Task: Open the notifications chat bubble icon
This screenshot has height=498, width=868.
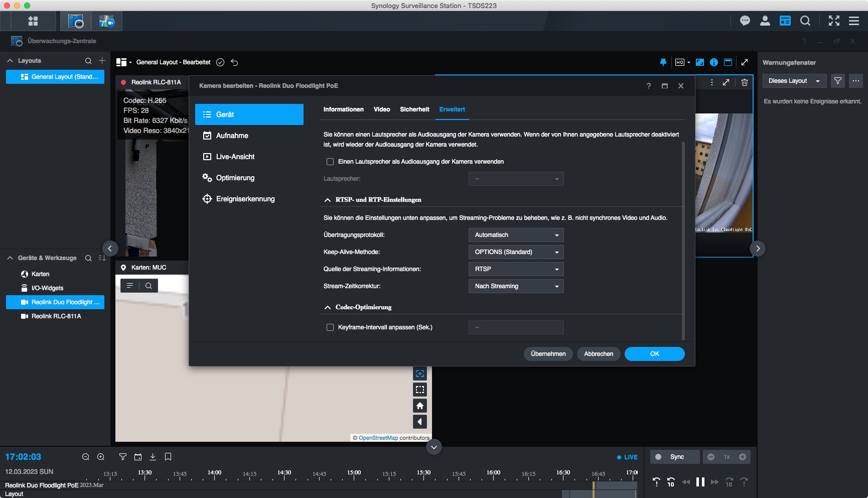Action: (x=745, y=21)
